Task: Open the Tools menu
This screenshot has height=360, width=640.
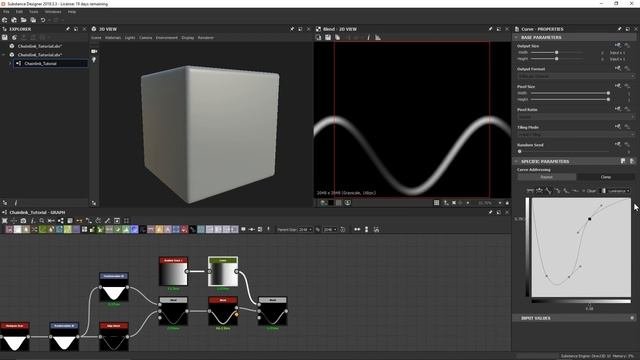Action: pyautogui.click(x=33, y=12)
